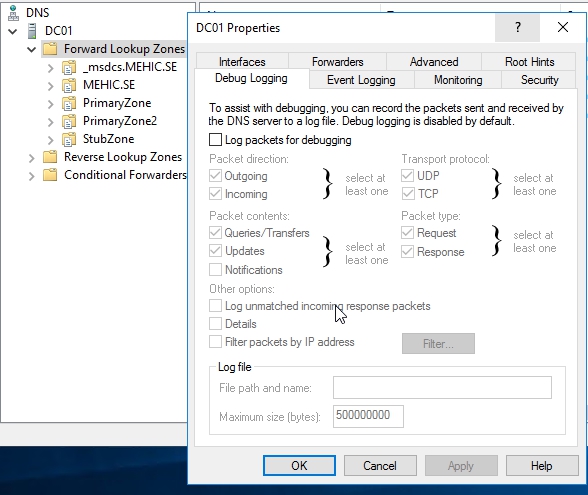Expand the MEHIC.SE zone
This screenshot has width=588, height=495.
51,86
